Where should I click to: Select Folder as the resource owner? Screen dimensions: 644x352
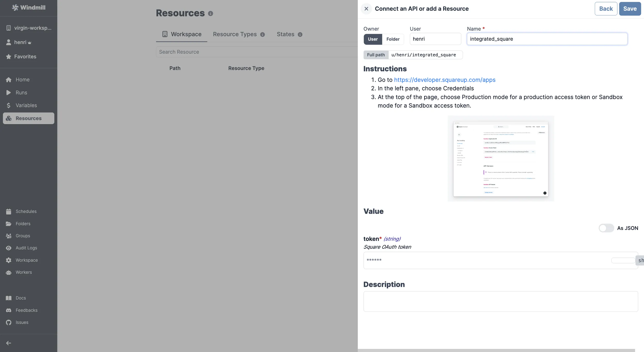pos(393,39)
